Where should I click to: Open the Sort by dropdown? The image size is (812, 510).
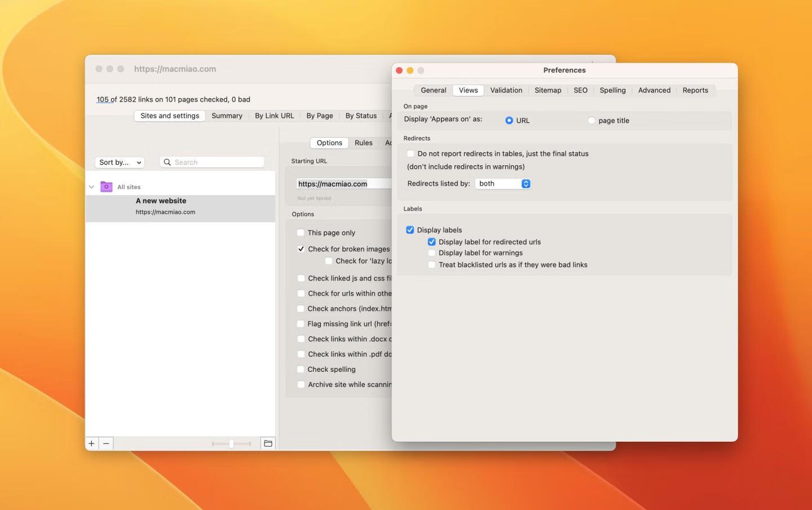coord(120,162)
